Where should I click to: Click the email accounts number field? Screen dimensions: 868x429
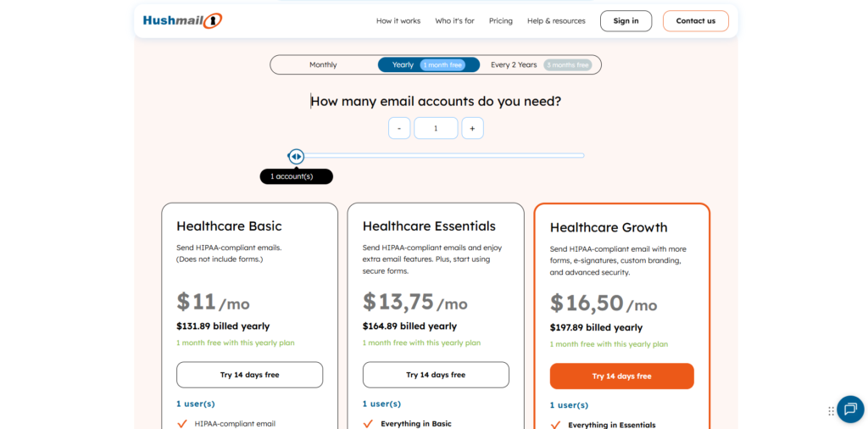pyautogui.click(x=436, y=128)
